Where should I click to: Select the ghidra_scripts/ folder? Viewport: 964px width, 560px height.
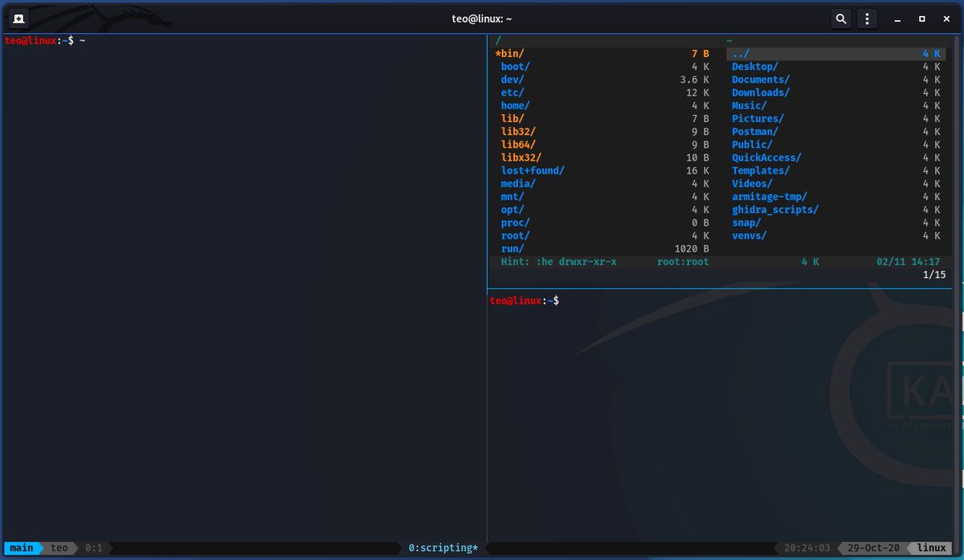pyautogui.click(x=836, y=210)
